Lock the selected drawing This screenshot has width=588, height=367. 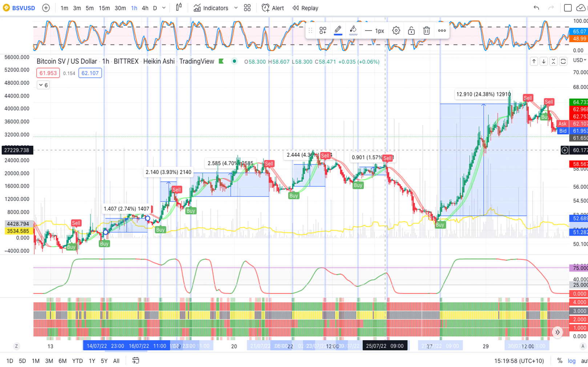[411, 31]
